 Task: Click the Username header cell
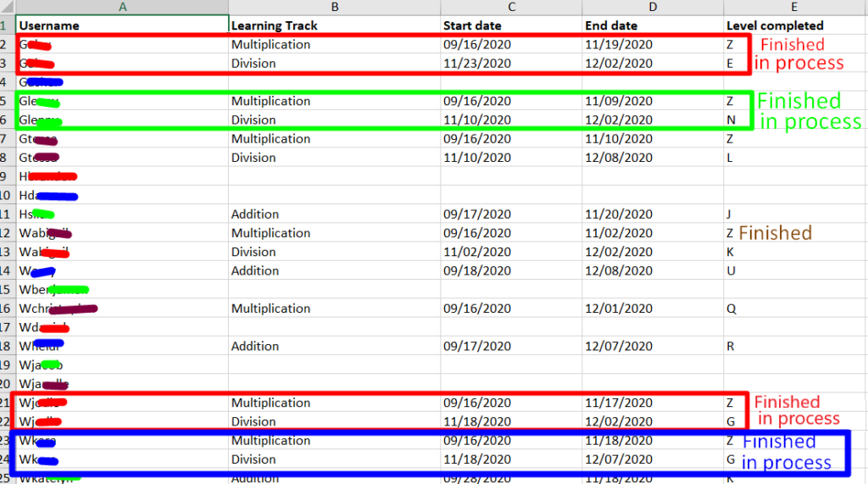click(122, 25)
